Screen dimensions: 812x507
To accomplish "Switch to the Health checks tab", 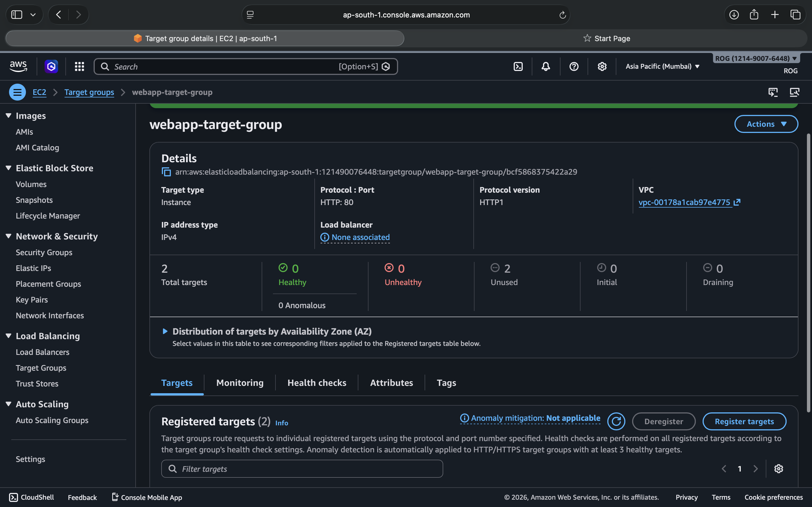I will (316, 383).
